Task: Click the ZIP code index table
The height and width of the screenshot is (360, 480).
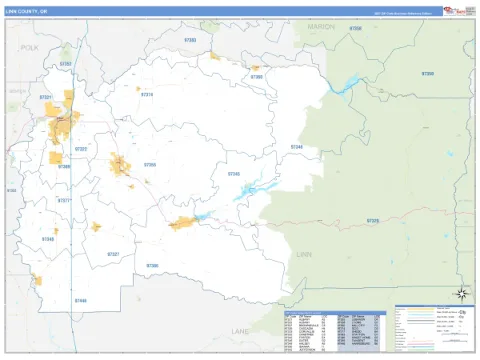Action: coord(335,331)
